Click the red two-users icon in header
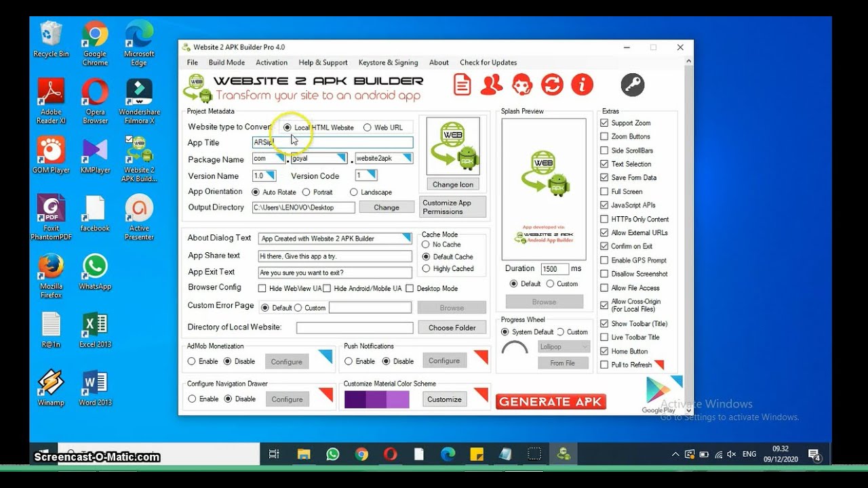This screenshot has height=488, width=868. [x=492, y=84]
